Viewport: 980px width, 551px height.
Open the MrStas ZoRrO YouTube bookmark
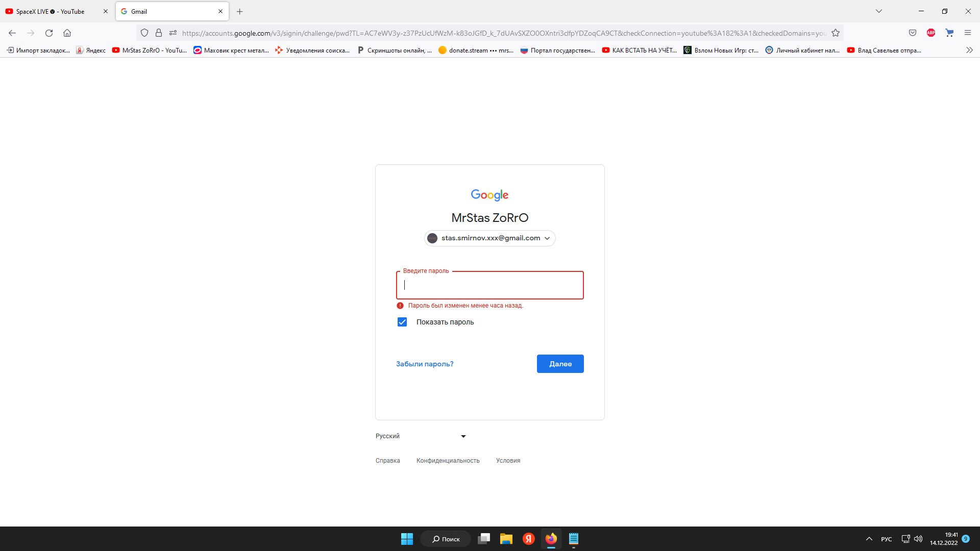coord(150,50)
